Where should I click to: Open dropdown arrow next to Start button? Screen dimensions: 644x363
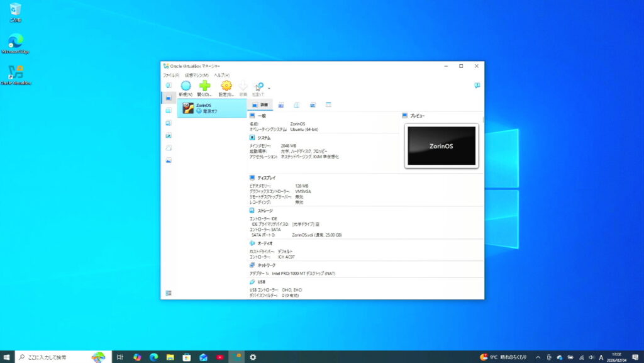269,88
